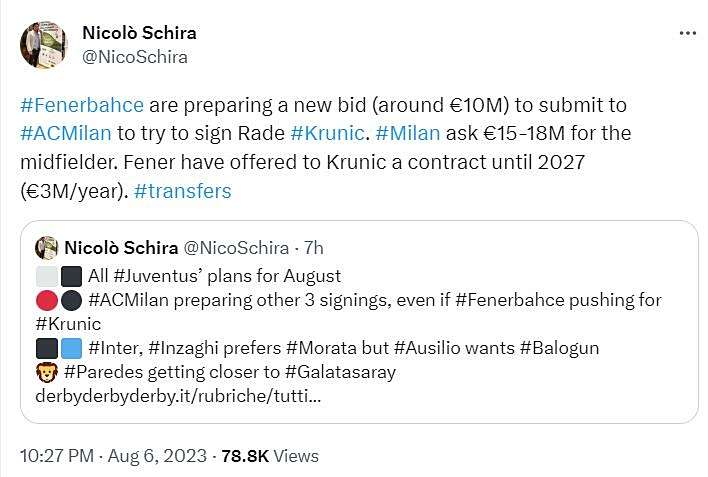
Task: Open the quoted tweet's 7h timestamp
Action: (313, 247)
